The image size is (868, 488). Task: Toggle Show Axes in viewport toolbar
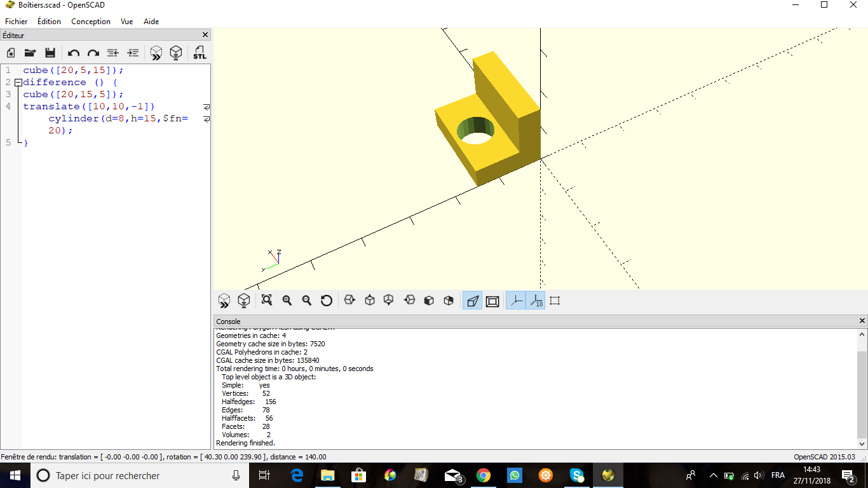[x=515, y=301]
